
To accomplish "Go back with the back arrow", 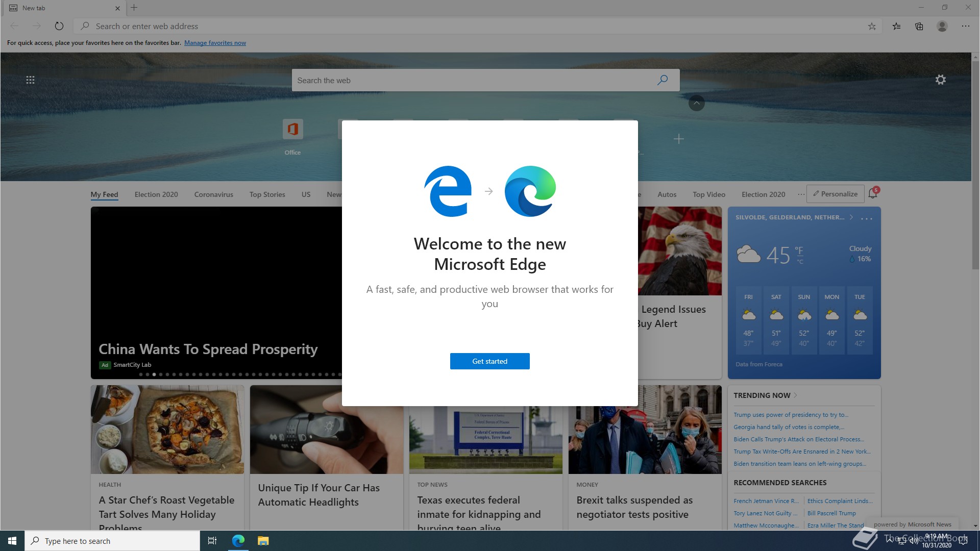I will (x=14, y=26).
